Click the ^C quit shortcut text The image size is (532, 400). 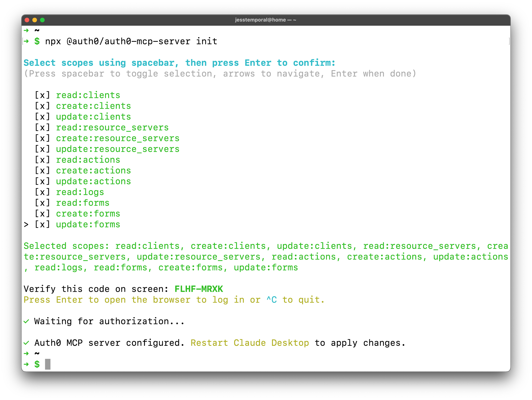272,300
